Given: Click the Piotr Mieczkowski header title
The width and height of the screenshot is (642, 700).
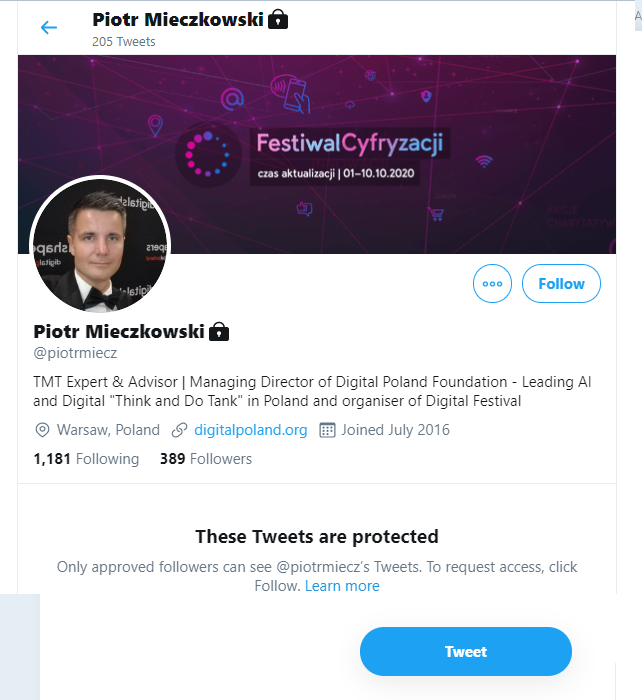Looking at the screenshot, I should coord(178,19).
